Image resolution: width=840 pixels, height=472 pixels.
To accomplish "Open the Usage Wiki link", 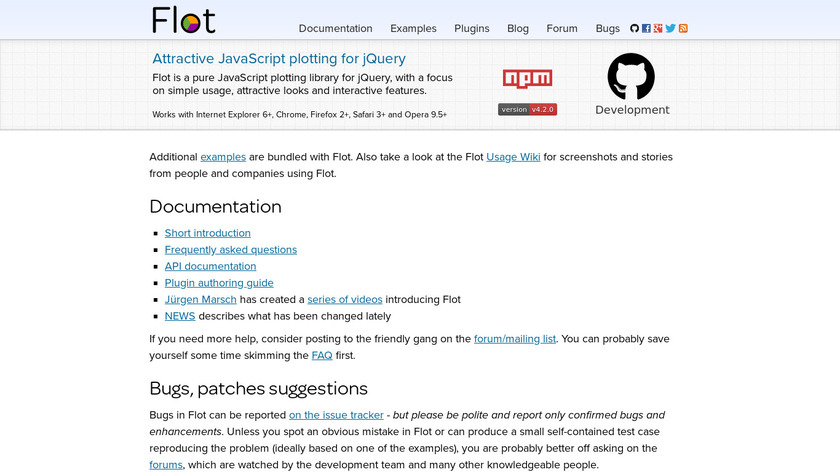I will (513, 157).
